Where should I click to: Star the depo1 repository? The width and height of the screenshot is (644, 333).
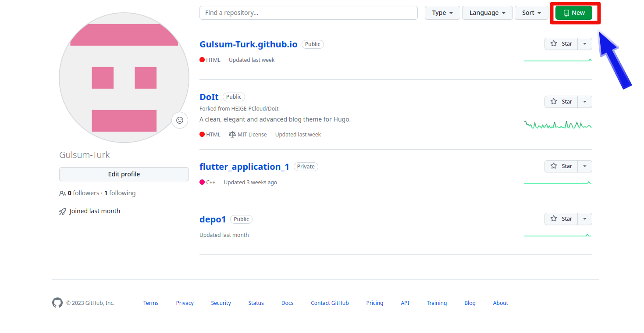(x=561, y=219)
